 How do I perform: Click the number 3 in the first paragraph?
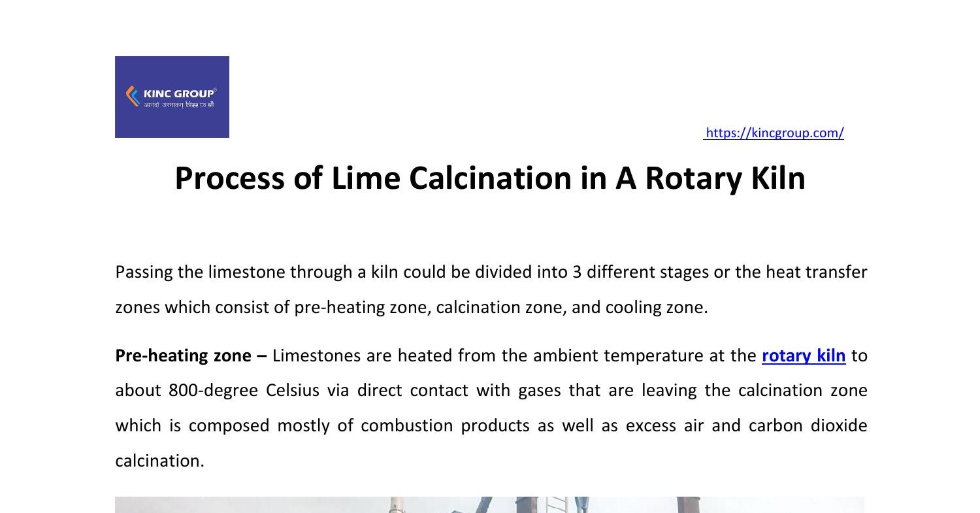pos(577,273)
